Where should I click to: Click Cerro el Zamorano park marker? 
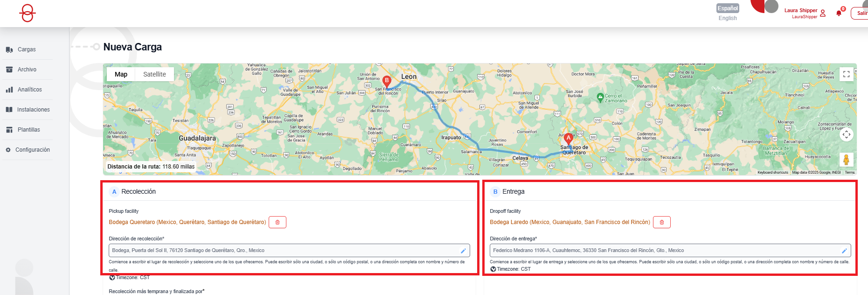click(600, 98)
